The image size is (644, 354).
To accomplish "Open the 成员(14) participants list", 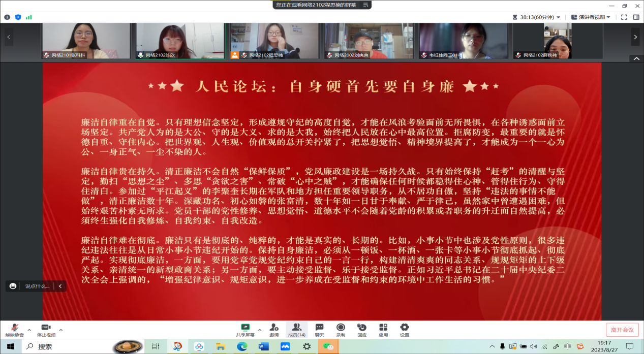I will 296,330.
